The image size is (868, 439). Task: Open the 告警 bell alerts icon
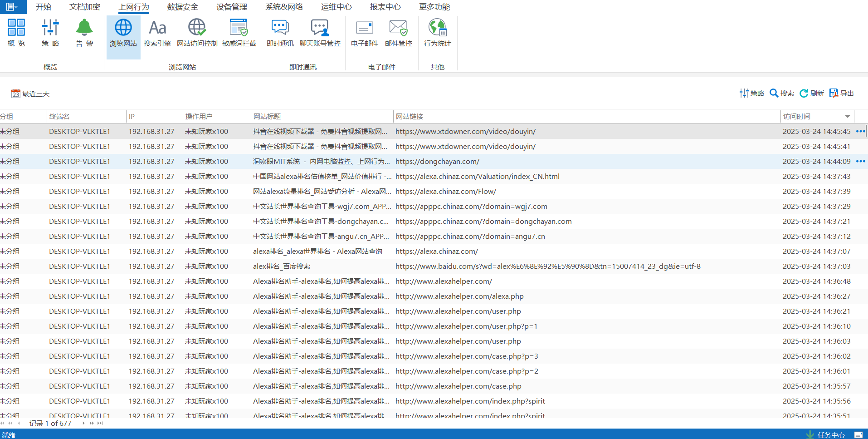[x=84, y=33]
